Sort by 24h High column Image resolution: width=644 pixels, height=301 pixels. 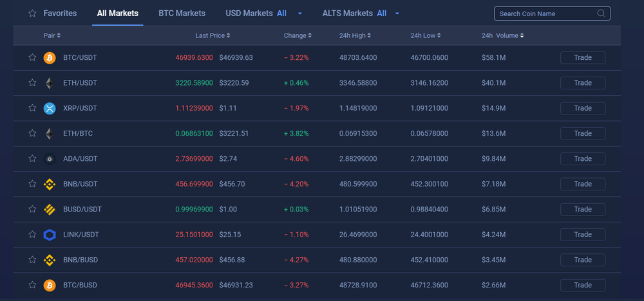(355, 35)
